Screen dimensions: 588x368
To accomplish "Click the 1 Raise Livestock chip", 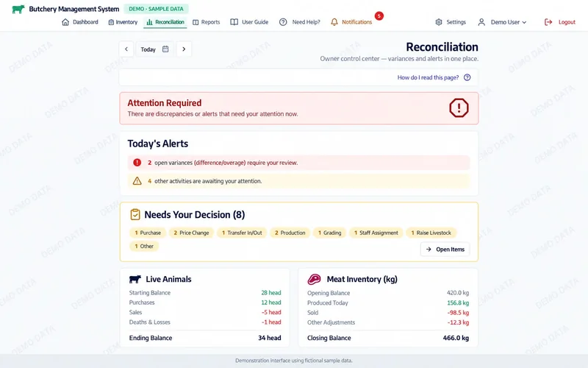I will pyautogui.click(x=431, y=233).
